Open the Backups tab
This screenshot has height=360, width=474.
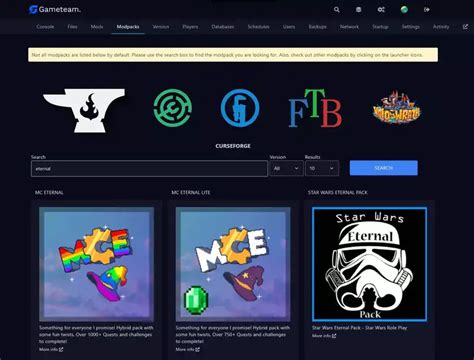coord(317,27)
